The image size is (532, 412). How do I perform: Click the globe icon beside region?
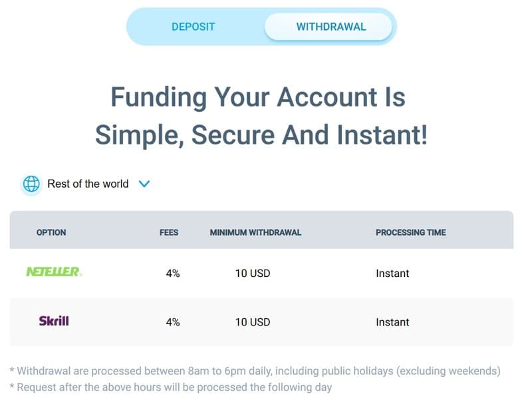31,184
